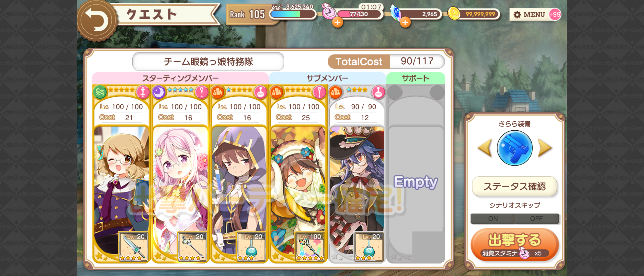Image resolution: width=644 pixels, height=276 pixels.
Task: Add stamina with the plus button
Action: 337,22
